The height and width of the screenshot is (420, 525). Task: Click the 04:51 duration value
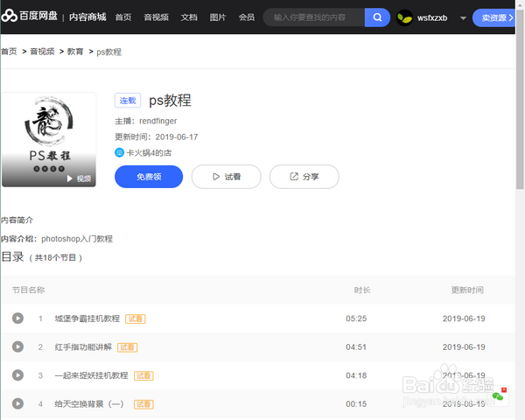click(x=356, y=347)
